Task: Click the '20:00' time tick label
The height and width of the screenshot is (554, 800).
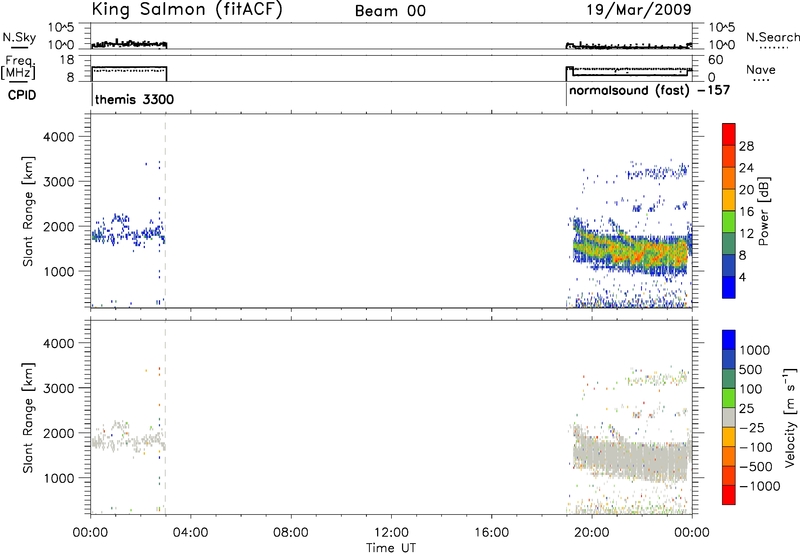Action: (592, 533)
